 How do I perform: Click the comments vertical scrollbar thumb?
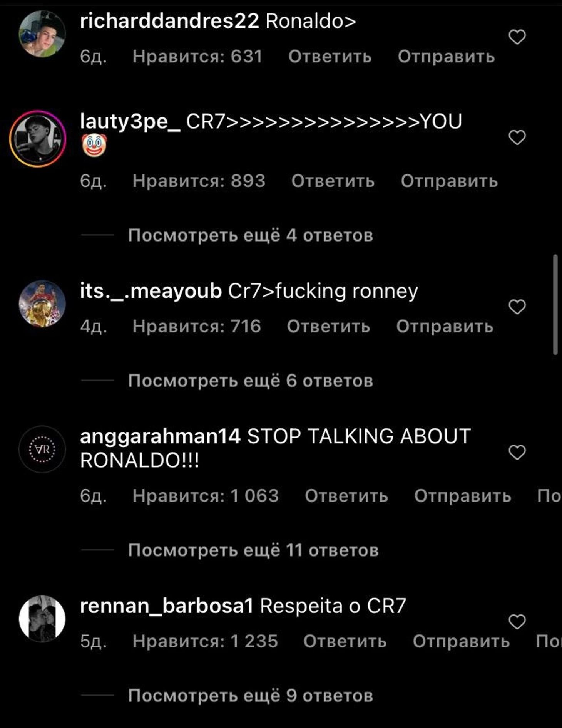point(555,304)
